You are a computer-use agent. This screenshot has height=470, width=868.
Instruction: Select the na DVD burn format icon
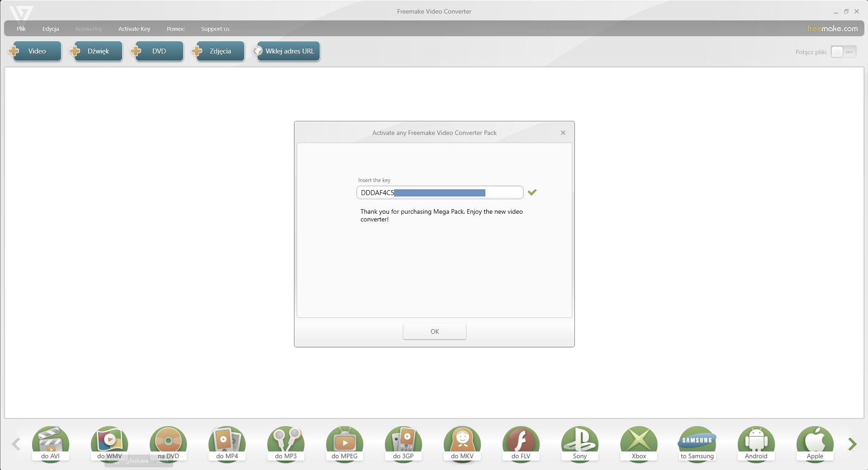tap(168, 444)
